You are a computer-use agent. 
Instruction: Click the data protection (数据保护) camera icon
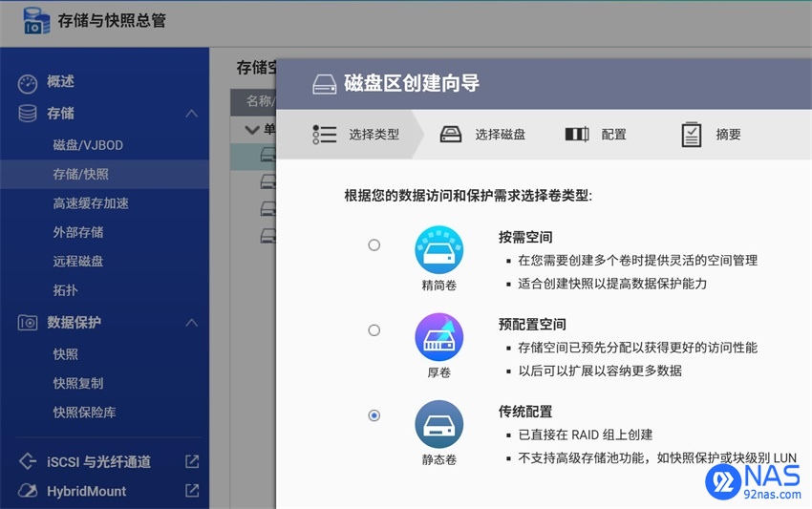click(x=28, y=323)
